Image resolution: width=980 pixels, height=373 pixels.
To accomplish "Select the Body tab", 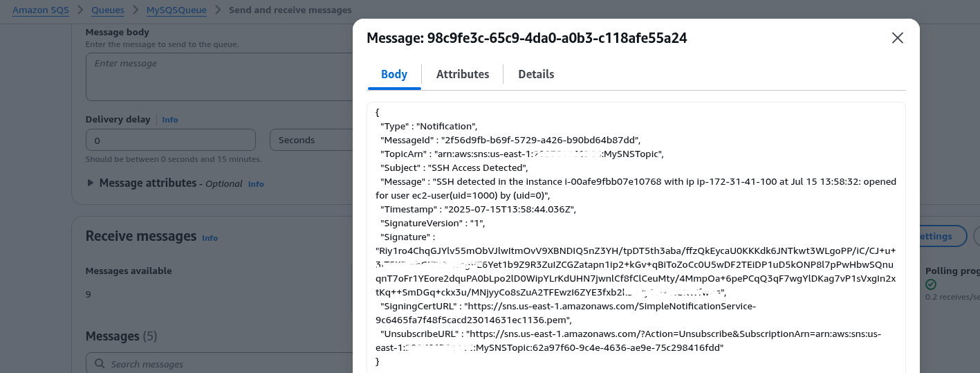I will (394, 74).
